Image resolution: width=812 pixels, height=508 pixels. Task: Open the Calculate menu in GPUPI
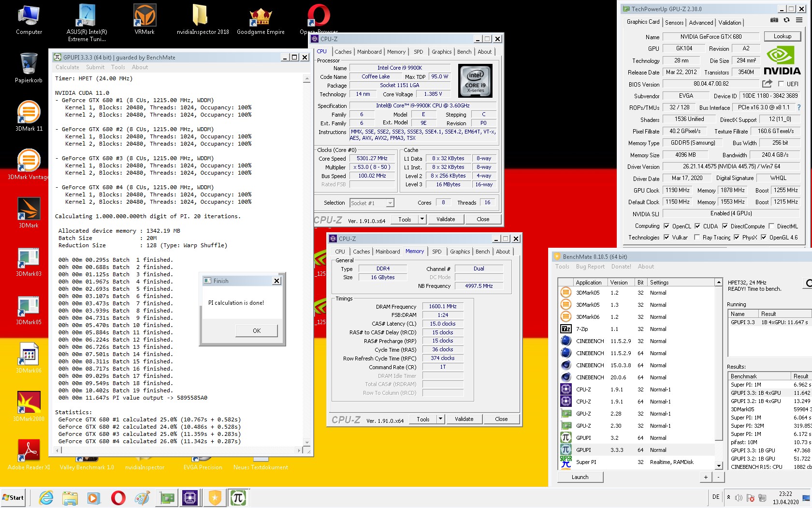point(67,67)
